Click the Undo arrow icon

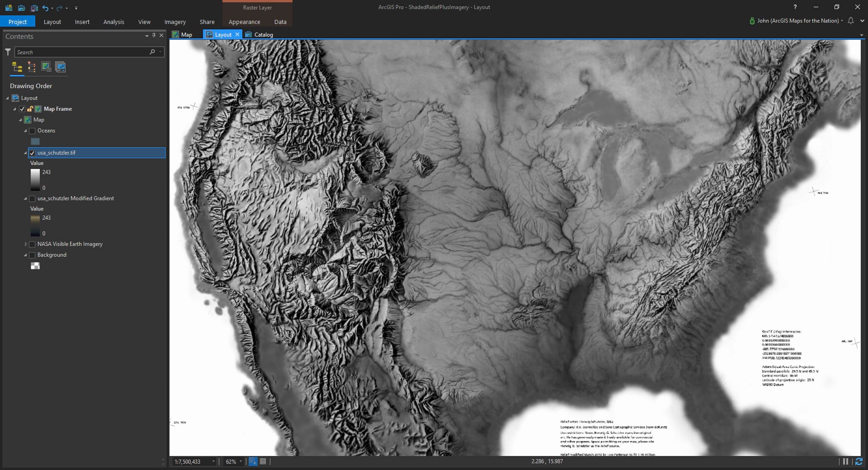45,8
